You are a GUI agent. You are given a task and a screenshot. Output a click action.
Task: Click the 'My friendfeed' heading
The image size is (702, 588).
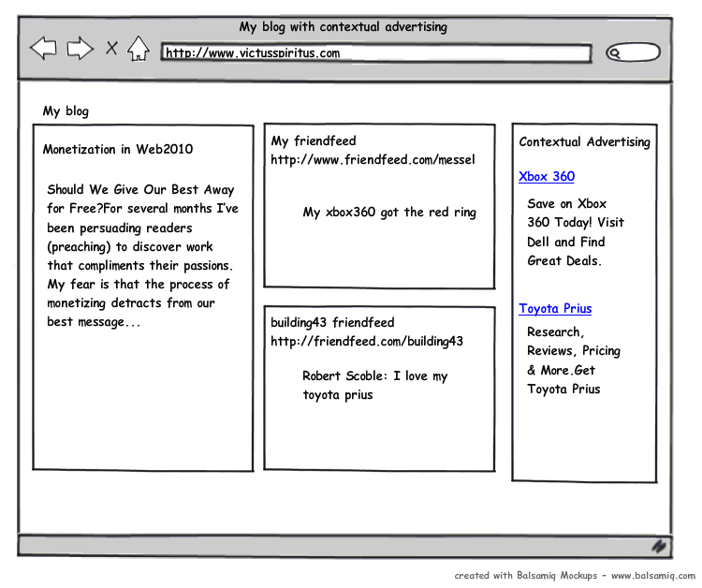tap(314, 141)
